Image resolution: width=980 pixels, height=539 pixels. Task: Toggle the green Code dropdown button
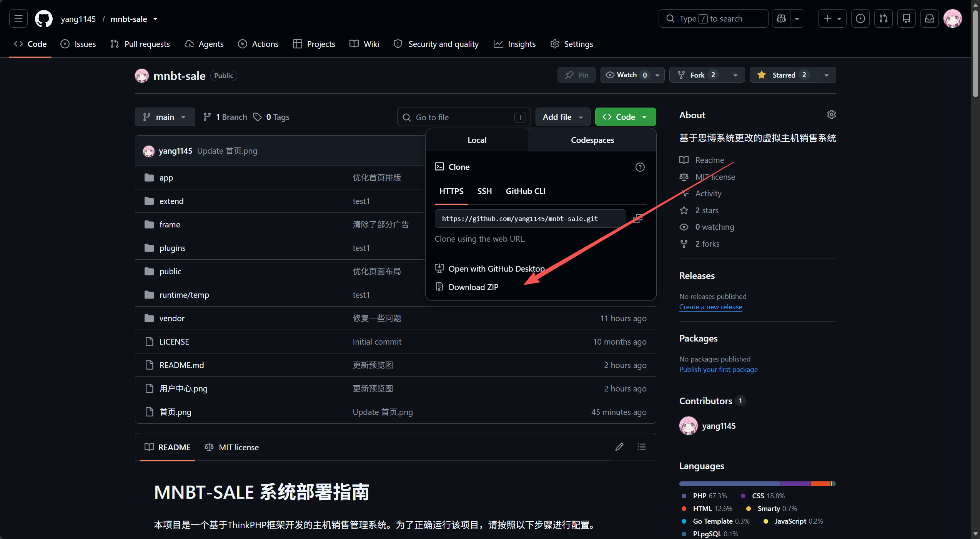pyautogui.click(x=626, y=117)
